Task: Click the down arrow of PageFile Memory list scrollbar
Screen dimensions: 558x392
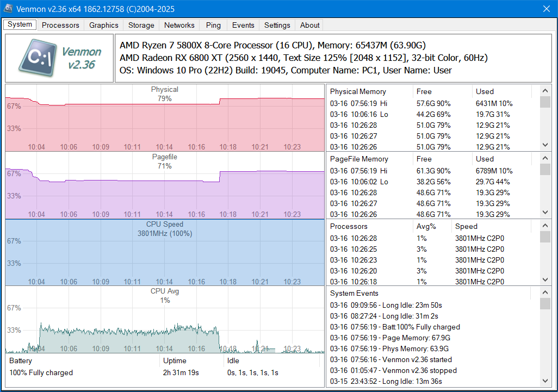Action: (x=545, y=213)
